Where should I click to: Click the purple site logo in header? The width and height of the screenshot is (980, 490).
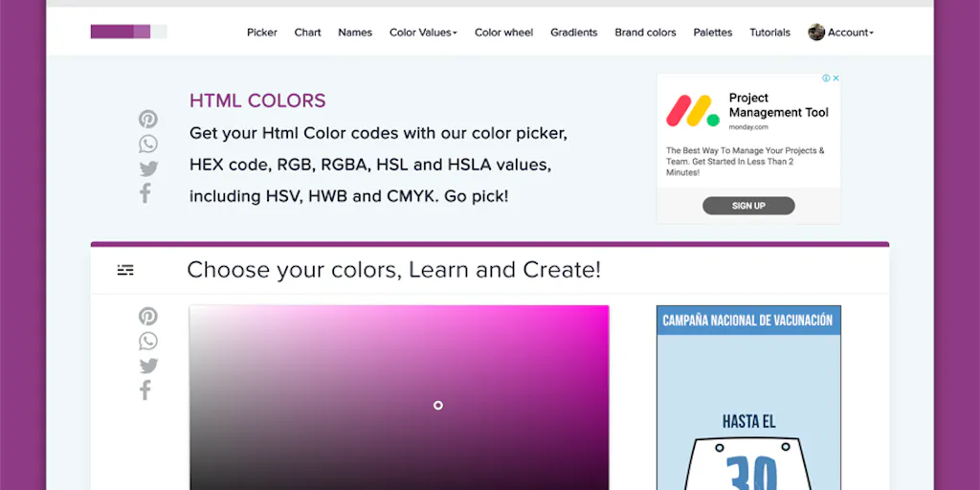[129, 32]
